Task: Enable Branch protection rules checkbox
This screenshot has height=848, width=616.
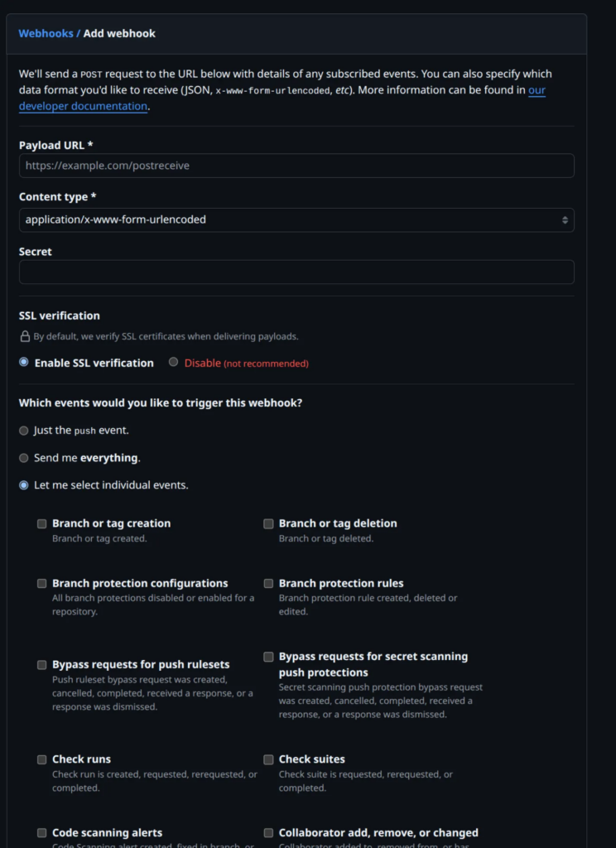Action: (x=268, y=583)
